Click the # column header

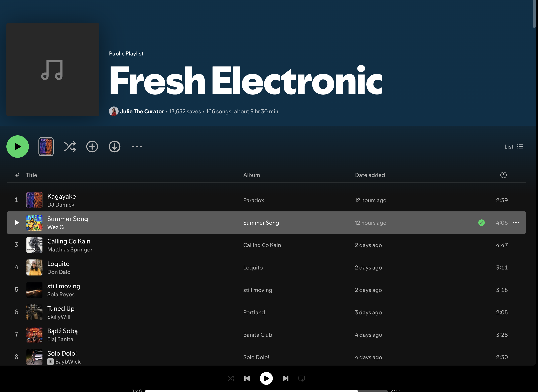17,175
